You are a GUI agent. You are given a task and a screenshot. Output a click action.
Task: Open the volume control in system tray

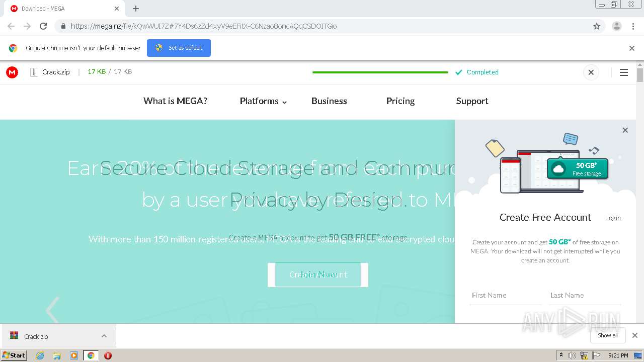tap(572, 355)
